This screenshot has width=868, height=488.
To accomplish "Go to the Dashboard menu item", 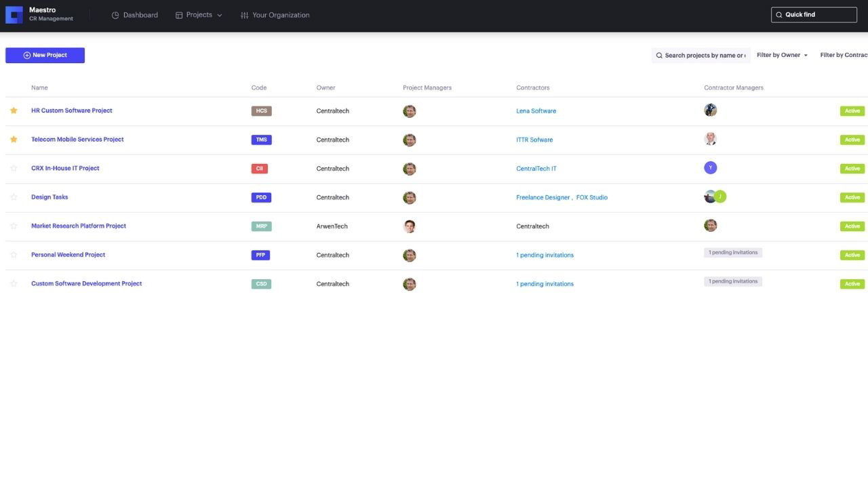I will tap(134, 15).
